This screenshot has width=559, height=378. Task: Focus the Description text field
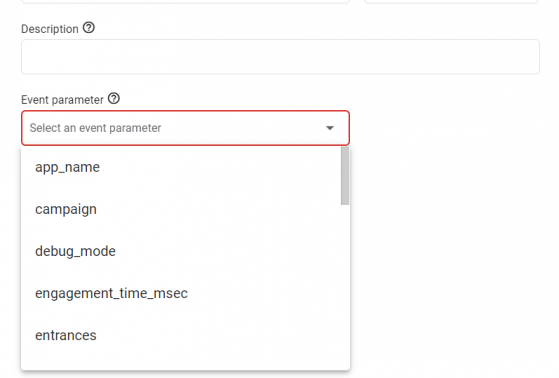[280, 57]
